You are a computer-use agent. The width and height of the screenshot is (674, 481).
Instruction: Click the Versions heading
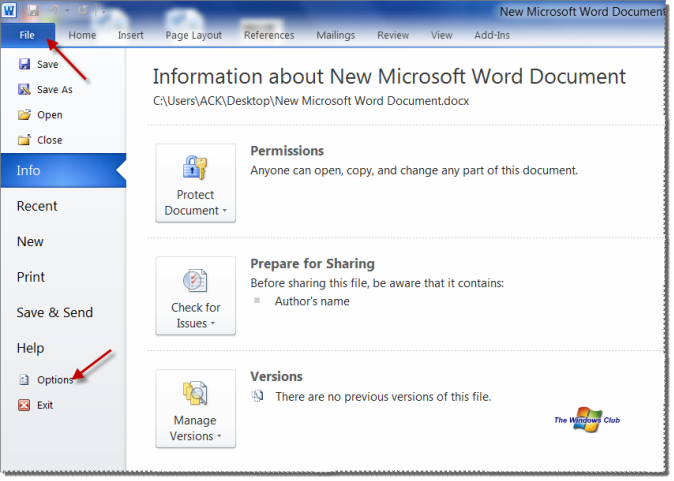[276, 377]
